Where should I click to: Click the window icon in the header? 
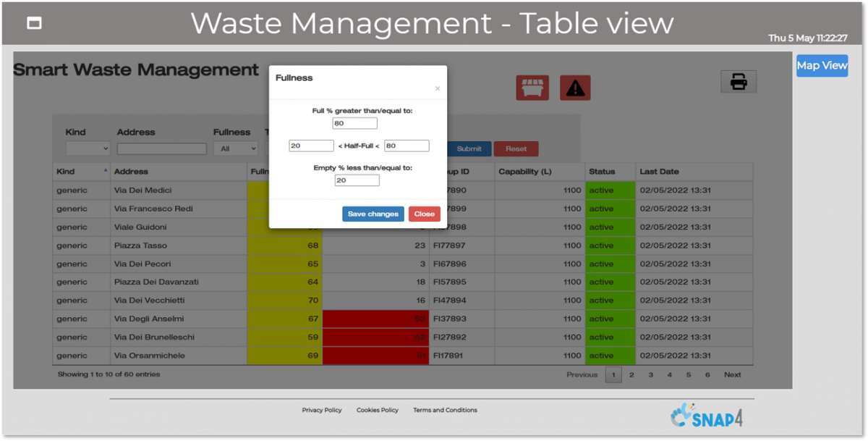(34, 23)
